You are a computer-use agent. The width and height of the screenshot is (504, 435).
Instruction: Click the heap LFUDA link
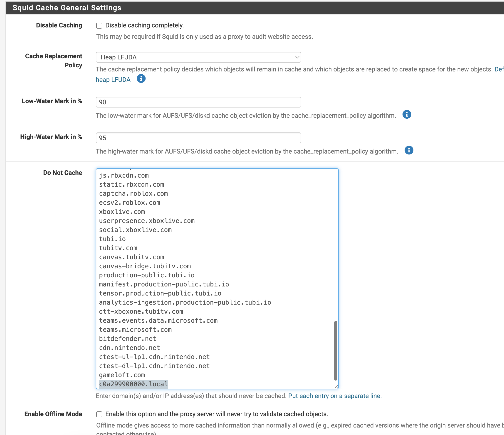tap(113, 80)
